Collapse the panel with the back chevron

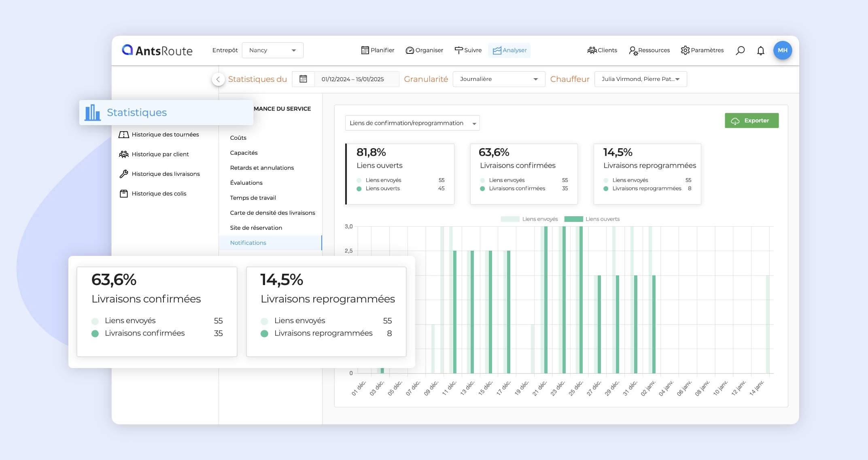pos(218,79)
